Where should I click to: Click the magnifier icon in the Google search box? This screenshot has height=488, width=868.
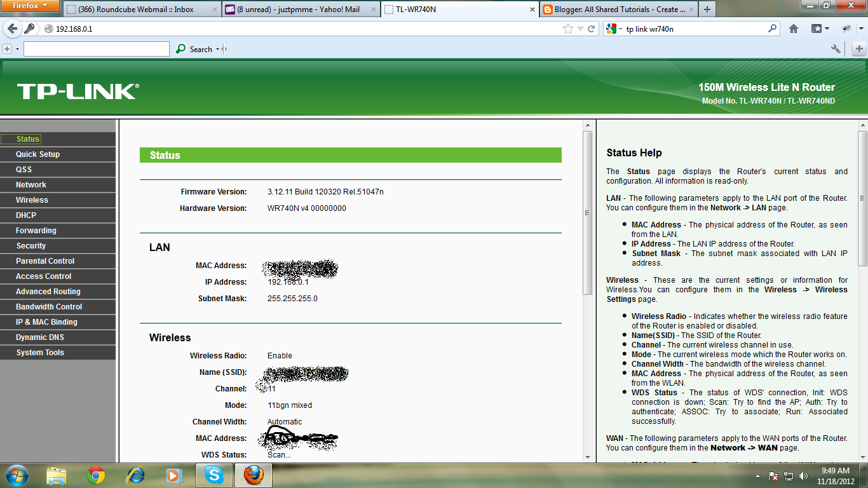(x=773, y=29)
